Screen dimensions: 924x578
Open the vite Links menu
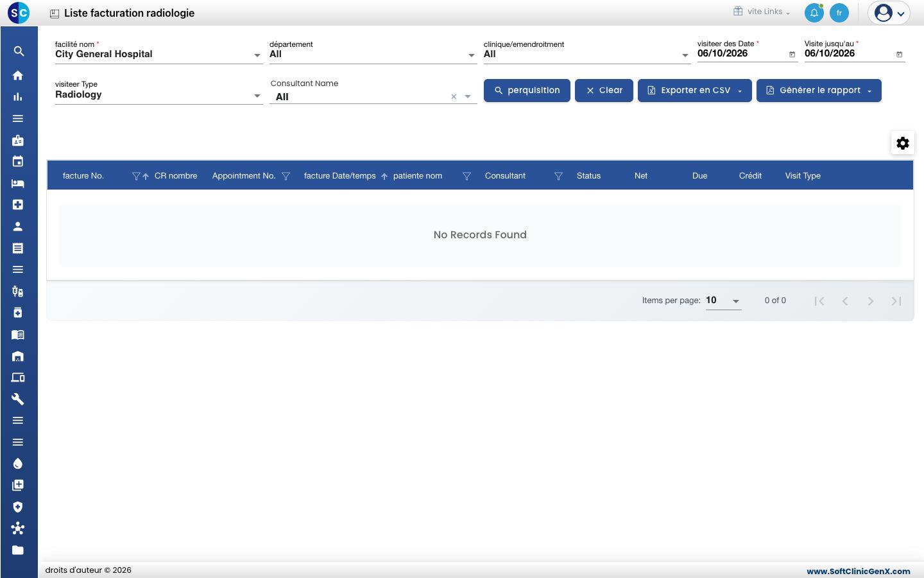[762, 12]
